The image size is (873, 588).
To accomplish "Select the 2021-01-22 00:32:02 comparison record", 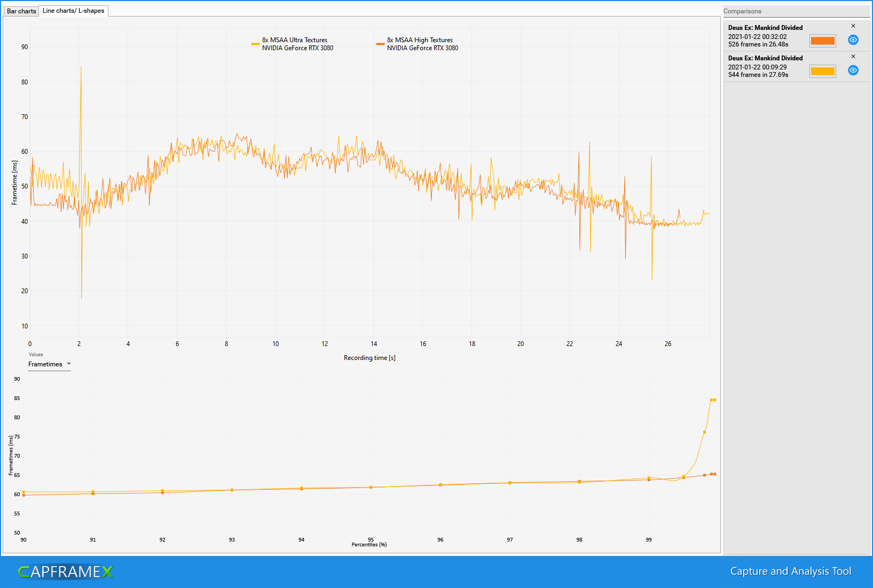I will pos(796,36).
